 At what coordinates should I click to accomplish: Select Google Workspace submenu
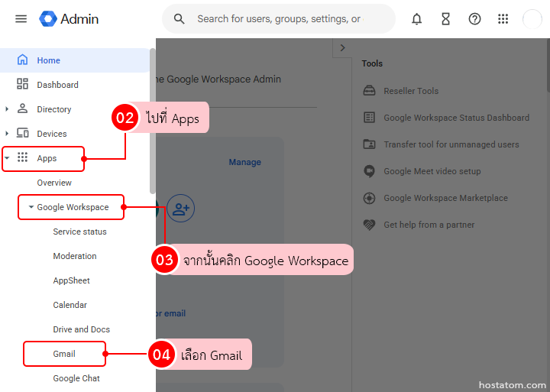click(x=73, y=207)
